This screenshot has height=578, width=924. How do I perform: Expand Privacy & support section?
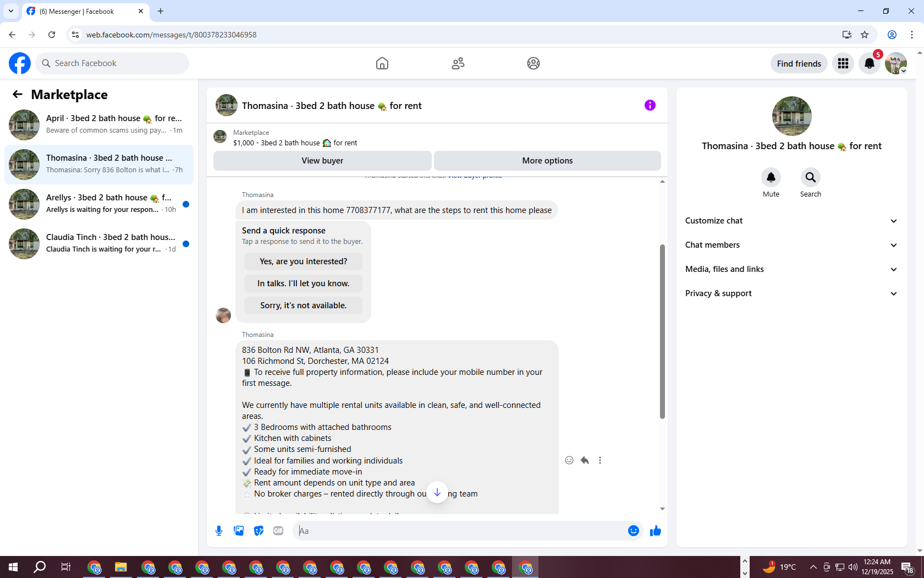[x=791, y=293]
